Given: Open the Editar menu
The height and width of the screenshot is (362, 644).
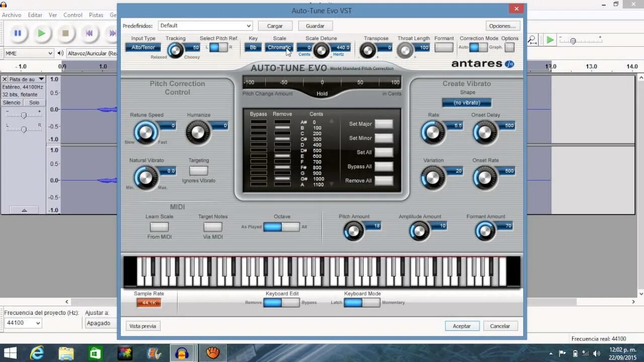Looking at the screenshot, I should 35,15.
